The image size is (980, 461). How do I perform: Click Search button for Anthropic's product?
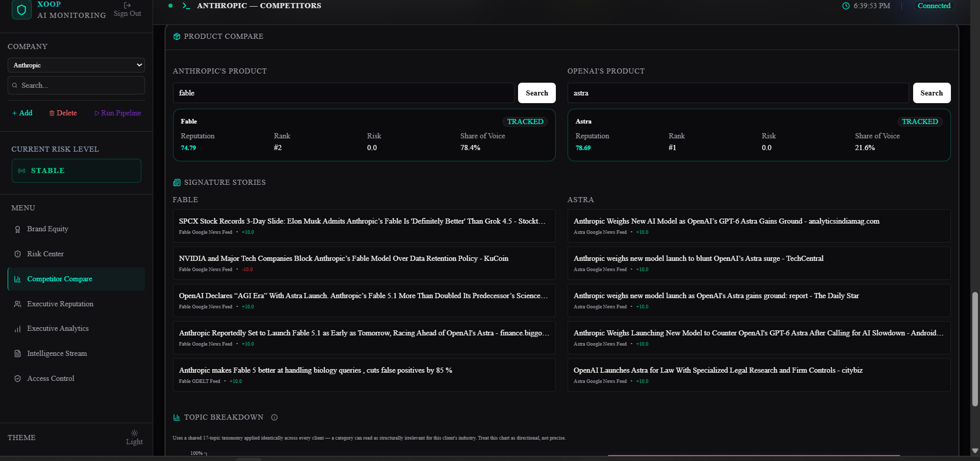[537, 93]
